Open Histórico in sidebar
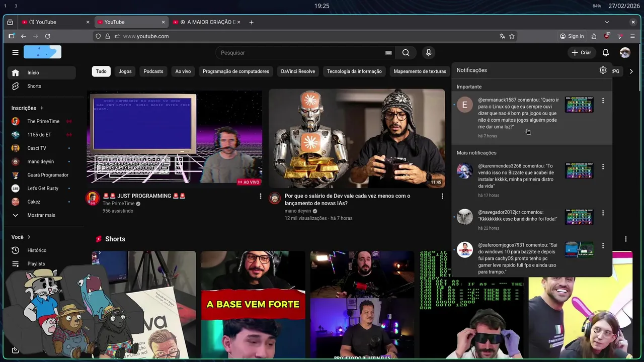Screen dimensions: 644x362 42,250
